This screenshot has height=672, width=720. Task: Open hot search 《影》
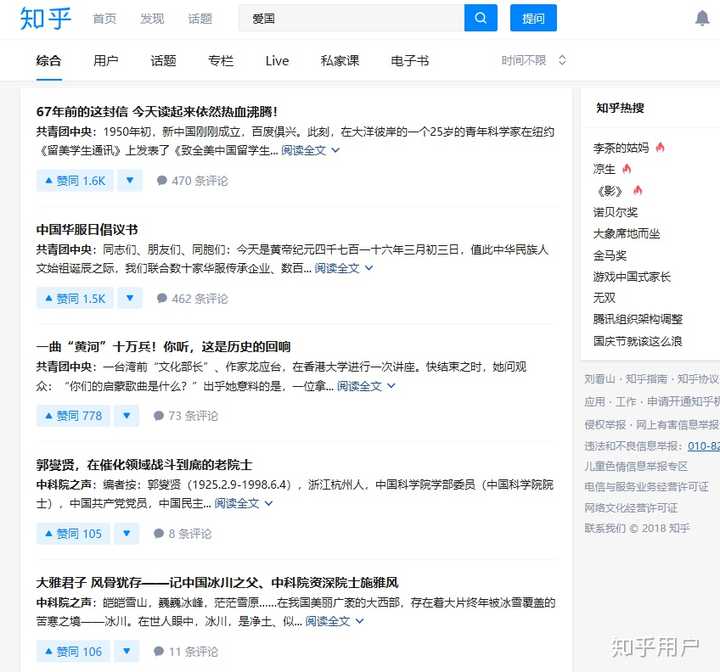tap(609, 191)
